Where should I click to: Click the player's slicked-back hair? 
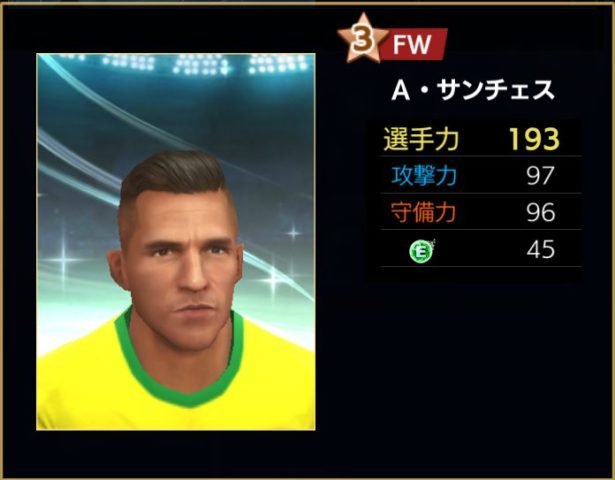[173, 175]
